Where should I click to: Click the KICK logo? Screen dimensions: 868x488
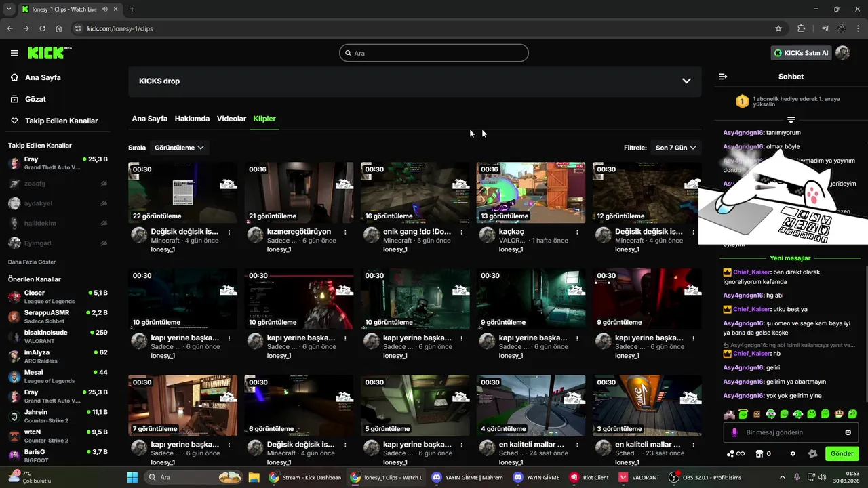coord(50,53)
